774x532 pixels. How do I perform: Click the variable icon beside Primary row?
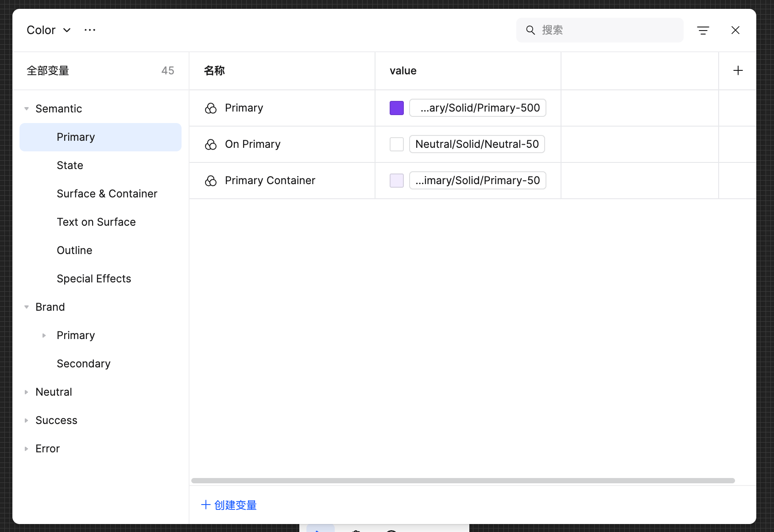pos(210,108)
